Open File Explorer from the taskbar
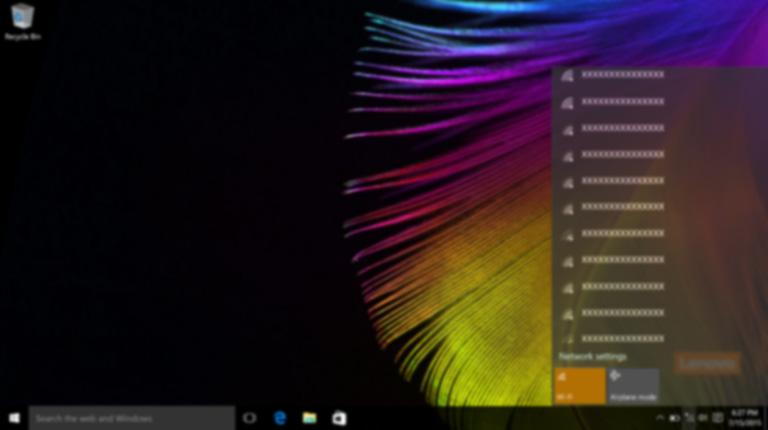Screen dimensions: 768x430 click(x=310, y=418)
